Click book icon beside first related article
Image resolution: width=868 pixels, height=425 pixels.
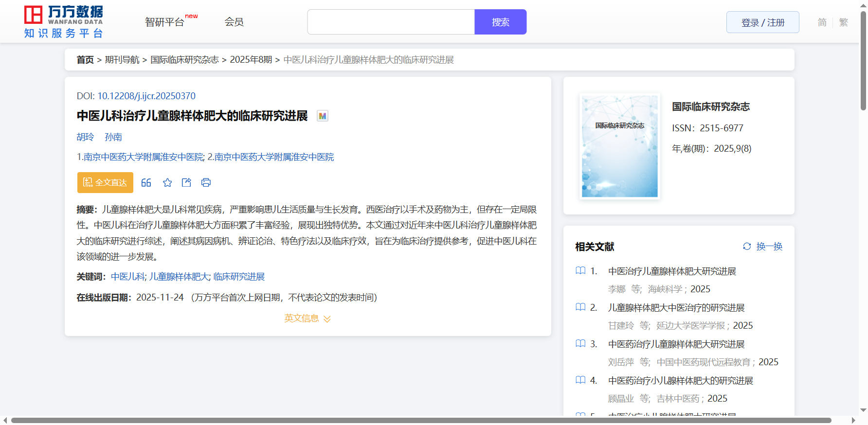pos(580,271)
